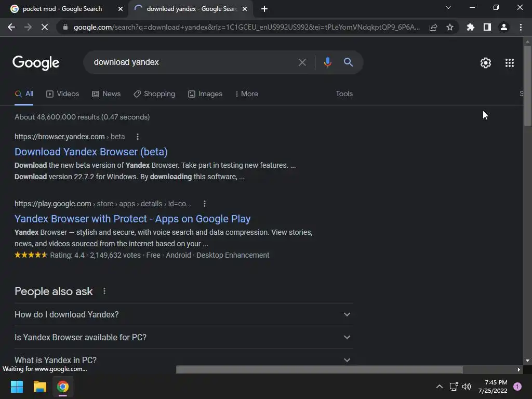Open File Explorer from the taskbar
532x399 pixels.
point(39,387)
